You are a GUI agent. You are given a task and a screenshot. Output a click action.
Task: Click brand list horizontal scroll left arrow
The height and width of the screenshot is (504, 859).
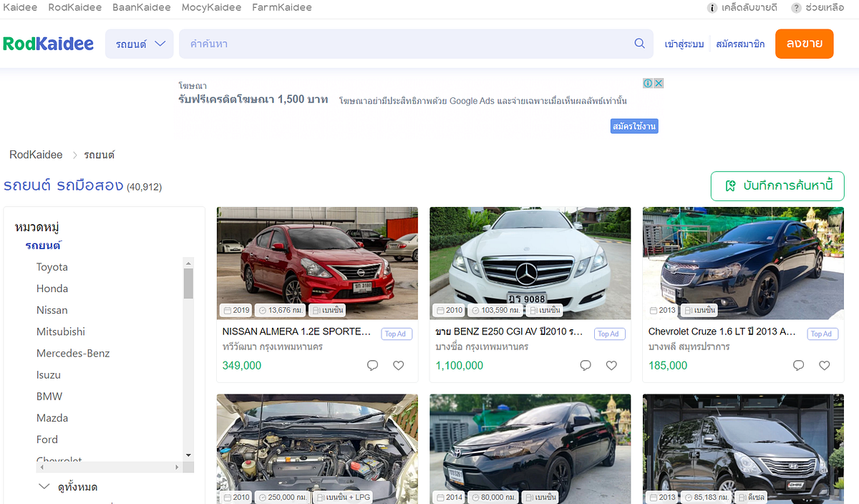[42, 467]
